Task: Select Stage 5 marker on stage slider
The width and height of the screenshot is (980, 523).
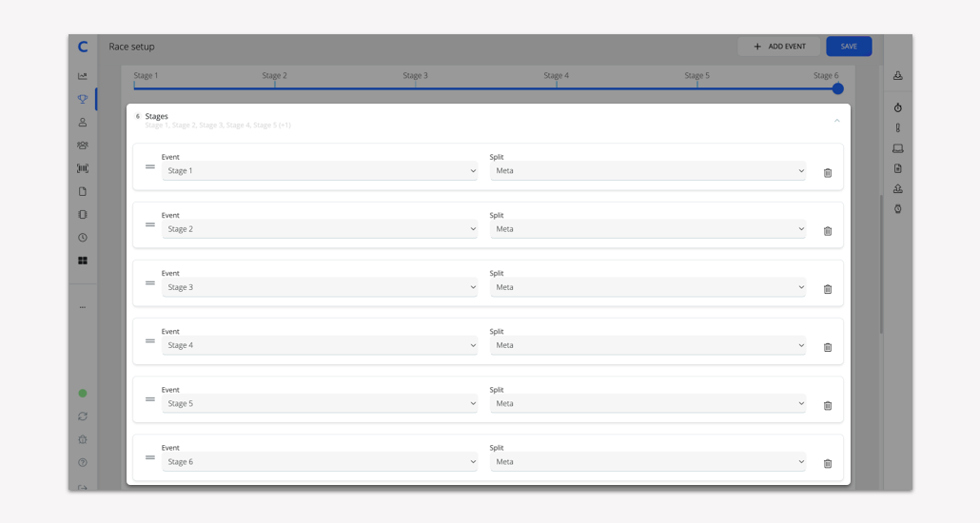Action: (x=696, y=76)
